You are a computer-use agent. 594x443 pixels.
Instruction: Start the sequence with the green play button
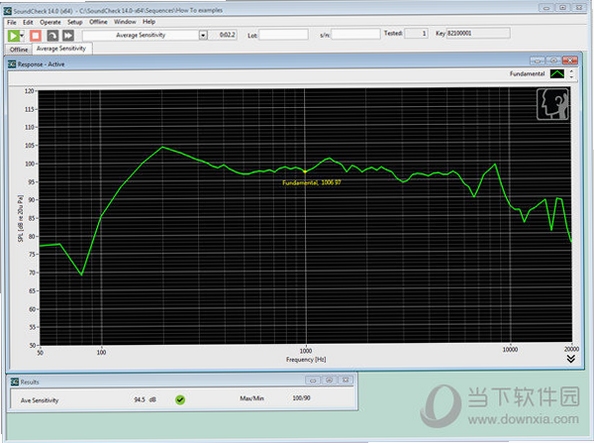pos(13,36)
